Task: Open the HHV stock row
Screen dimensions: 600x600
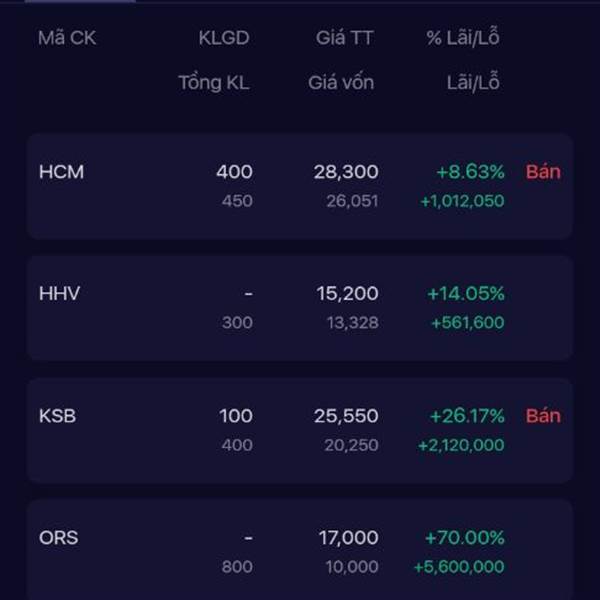Action: pos(300,308)
